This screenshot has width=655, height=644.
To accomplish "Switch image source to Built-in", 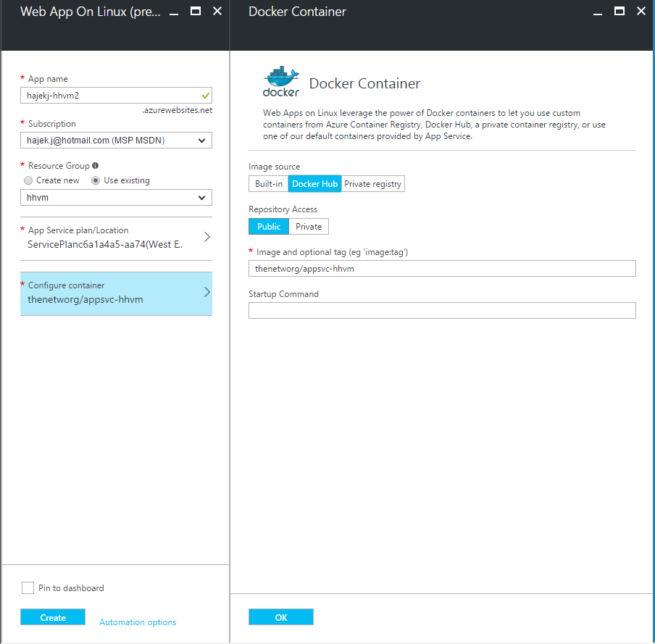I will pyautogui.click(x=268, y=184).
